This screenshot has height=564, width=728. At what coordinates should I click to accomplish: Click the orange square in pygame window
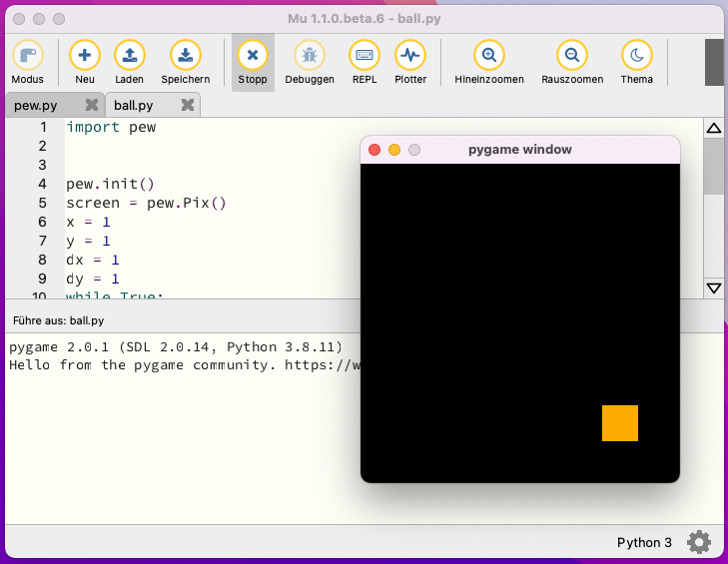[620, 423]
